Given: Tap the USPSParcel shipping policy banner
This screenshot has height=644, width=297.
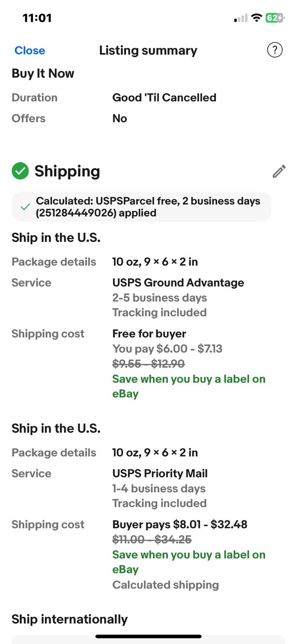Looking at the screenshot, I should point(141,207).
